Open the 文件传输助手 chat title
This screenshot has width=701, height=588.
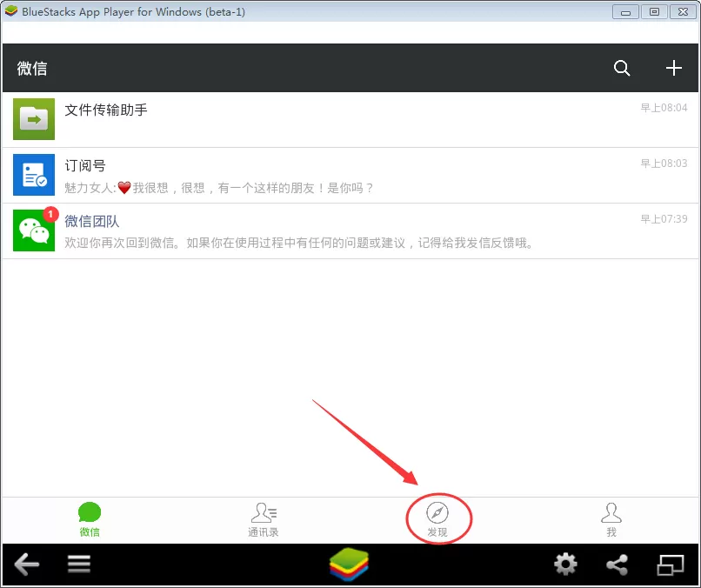(106, 110)
